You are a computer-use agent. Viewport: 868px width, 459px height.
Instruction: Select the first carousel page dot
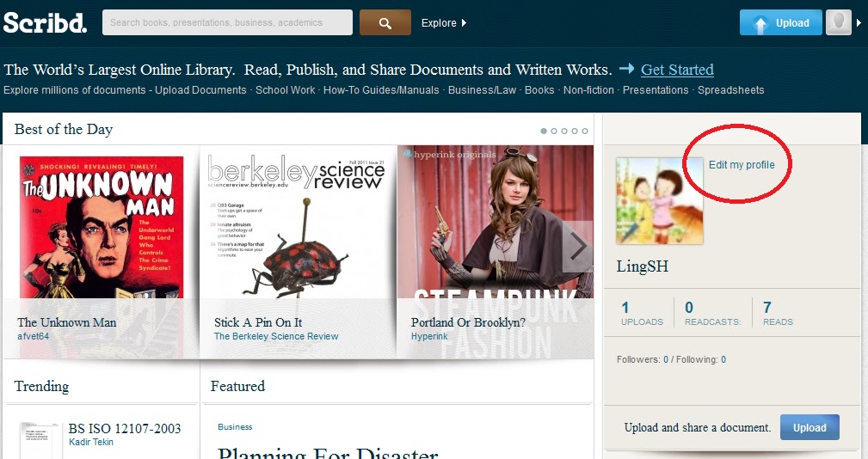tap(544, 131)
